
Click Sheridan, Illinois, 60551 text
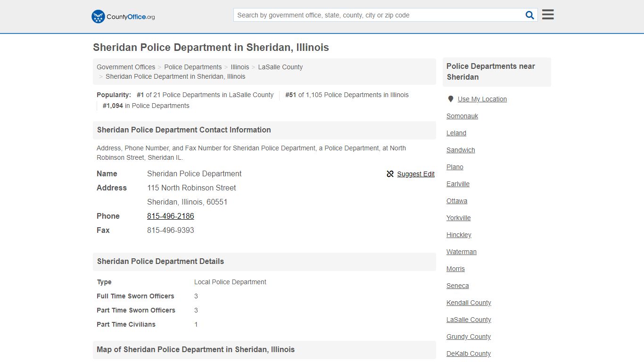pos(187,202)
